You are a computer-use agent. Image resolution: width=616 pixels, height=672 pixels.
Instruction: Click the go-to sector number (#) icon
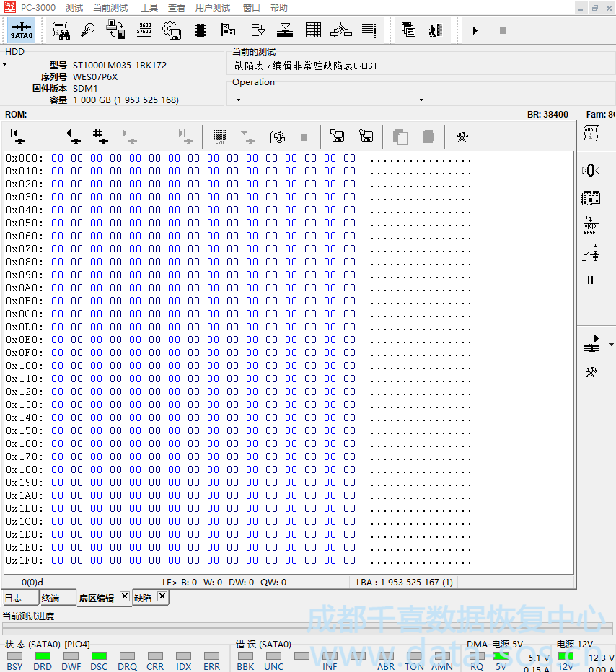click(x=100, y=136)
